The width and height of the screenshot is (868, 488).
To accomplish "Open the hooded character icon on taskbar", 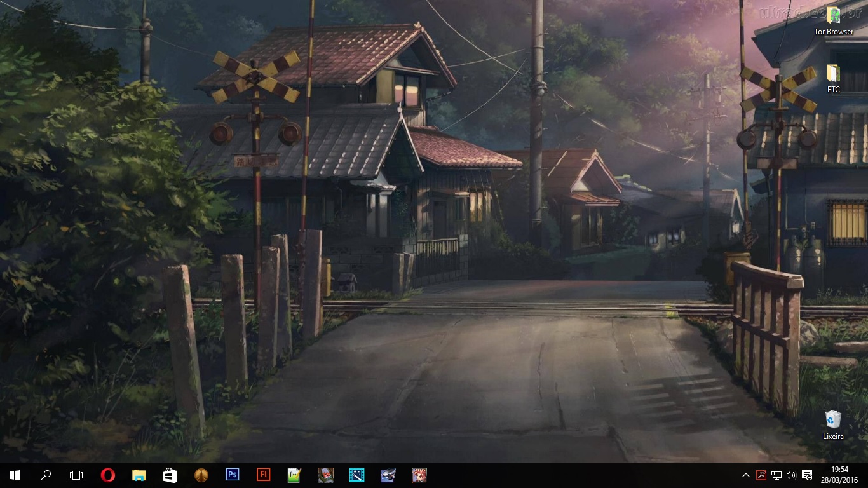I will [x=325, y=475].
